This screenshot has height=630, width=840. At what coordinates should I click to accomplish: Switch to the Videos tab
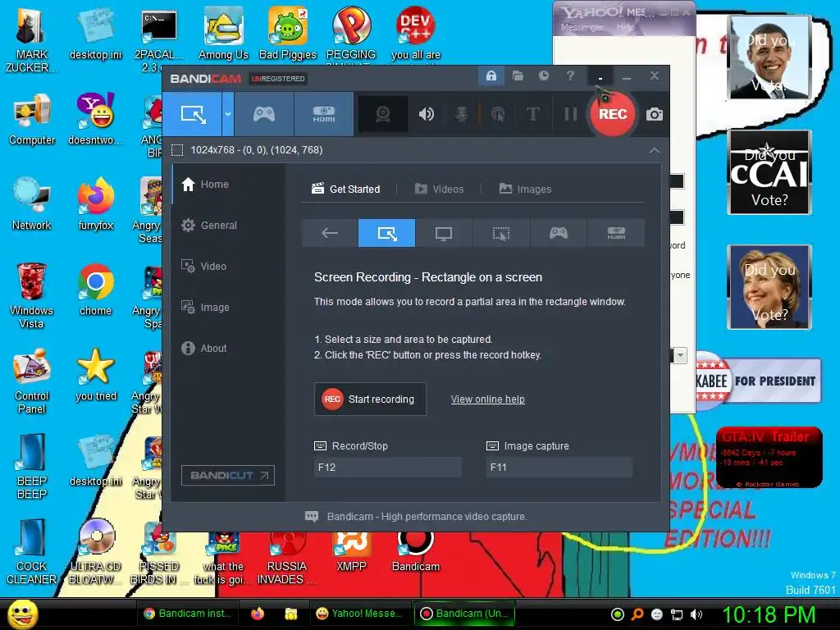(x=440, y=189)
